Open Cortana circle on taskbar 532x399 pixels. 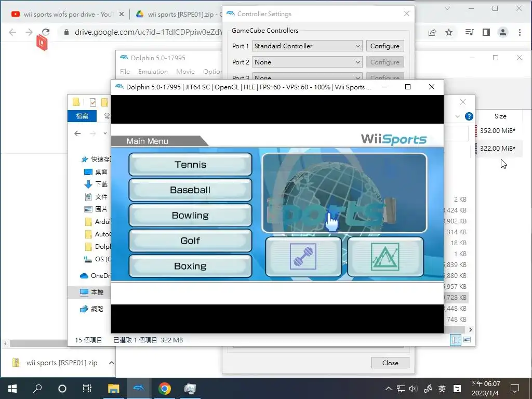62,389
